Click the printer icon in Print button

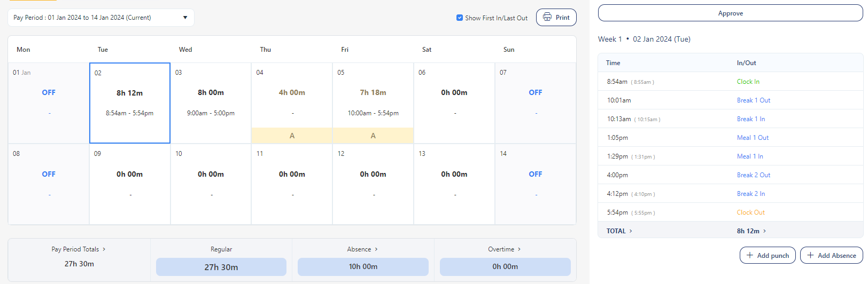coord(547,17)
